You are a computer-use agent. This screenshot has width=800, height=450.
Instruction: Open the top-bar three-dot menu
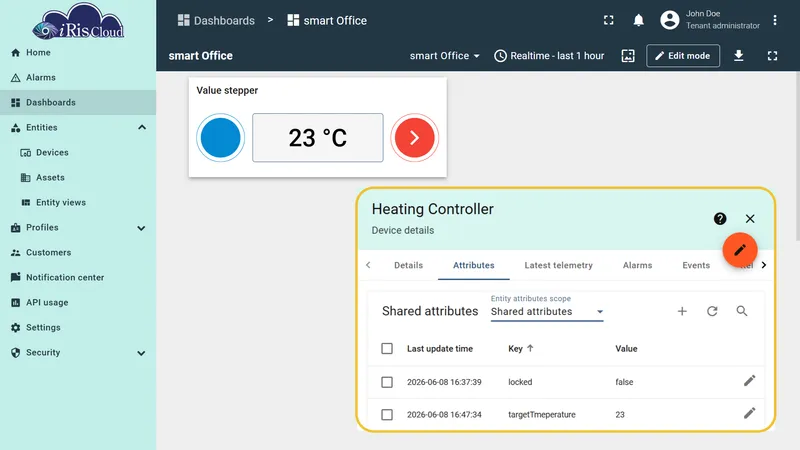click(x=774, y=20)
